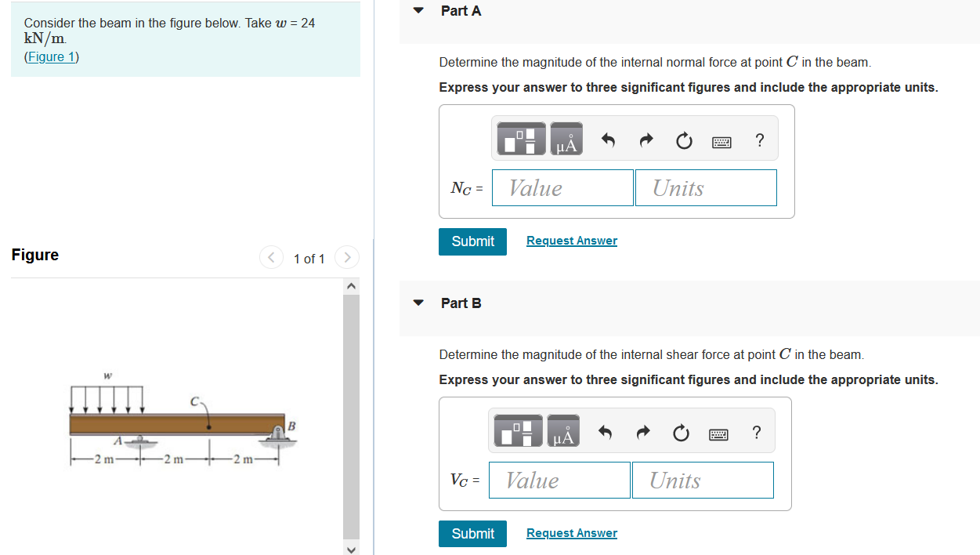This screenshot has height=555, width=980.
Task: Click the Vc Value input field
Action: pos(559,481)
